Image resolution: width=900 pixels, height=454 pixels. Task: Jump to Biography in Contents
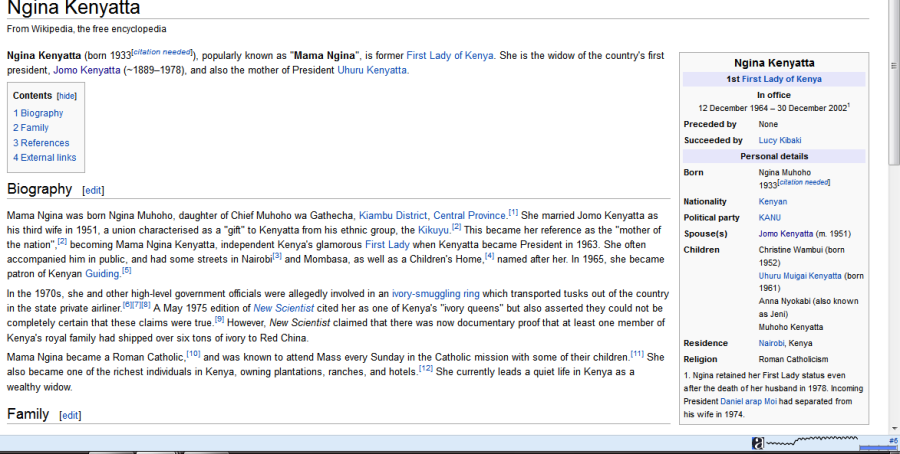point(38,113)
